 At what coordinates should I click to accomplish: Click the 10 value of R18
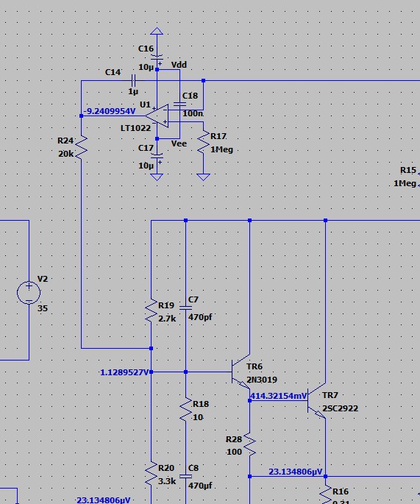198,417
